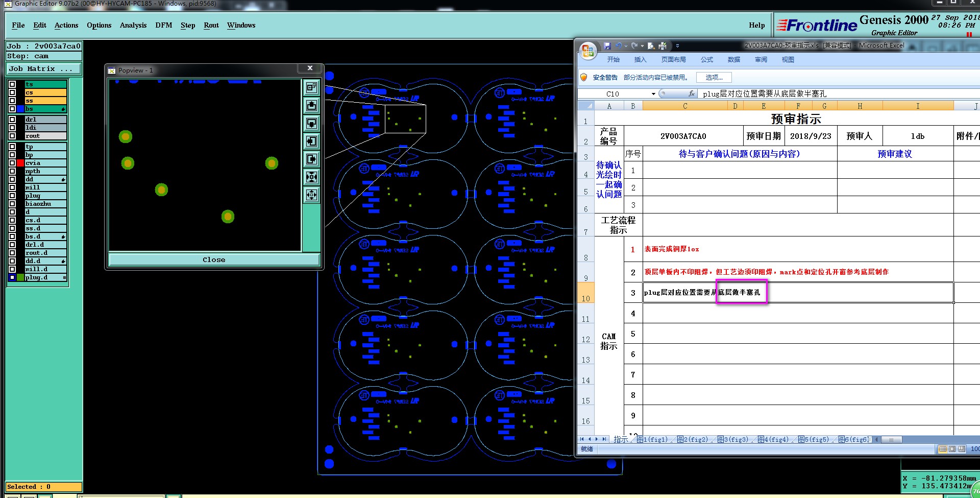Click the Excel Save icon
This screenshot has height=498, width=980.
tap(607, 46)
